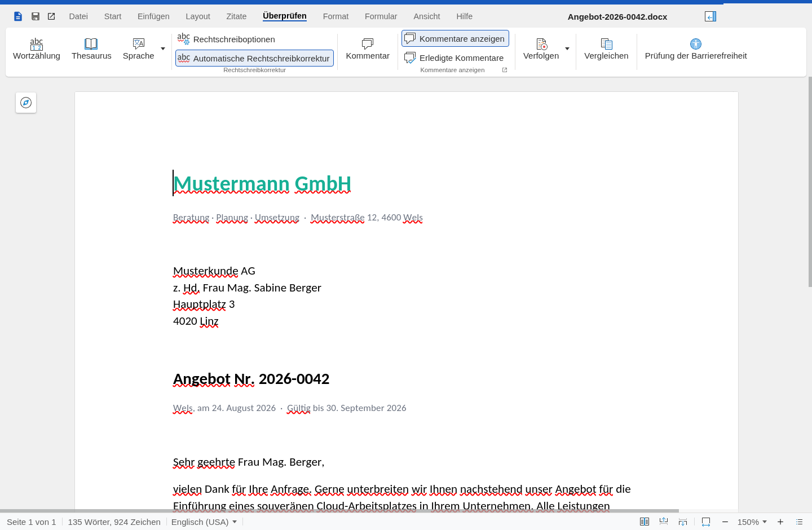The height and width of the screenshot is (530, 812).
Task: Open the Formular tab
Action: [381, 16]
